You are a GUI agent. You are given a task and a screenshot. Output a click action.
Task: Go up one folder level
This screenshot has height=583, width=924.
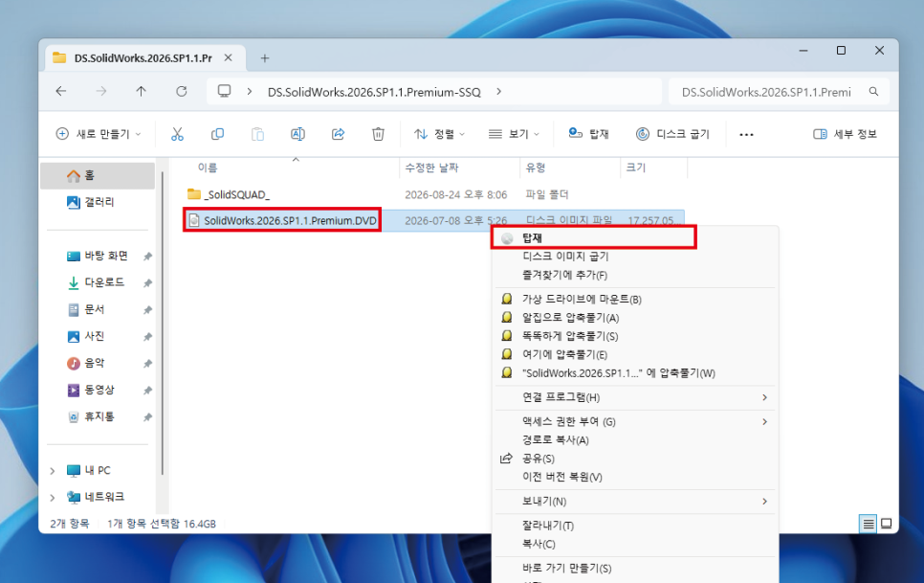(141, 91)
